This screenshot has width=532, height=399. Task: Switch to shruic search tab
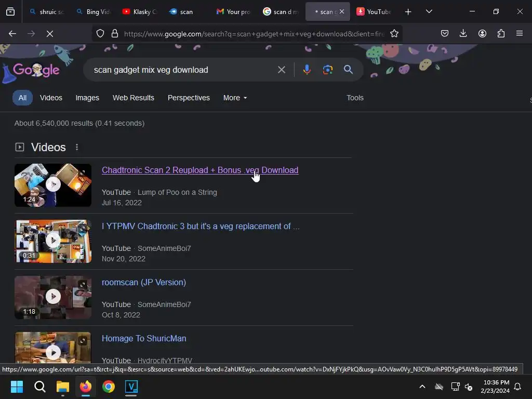click(46, 11)
